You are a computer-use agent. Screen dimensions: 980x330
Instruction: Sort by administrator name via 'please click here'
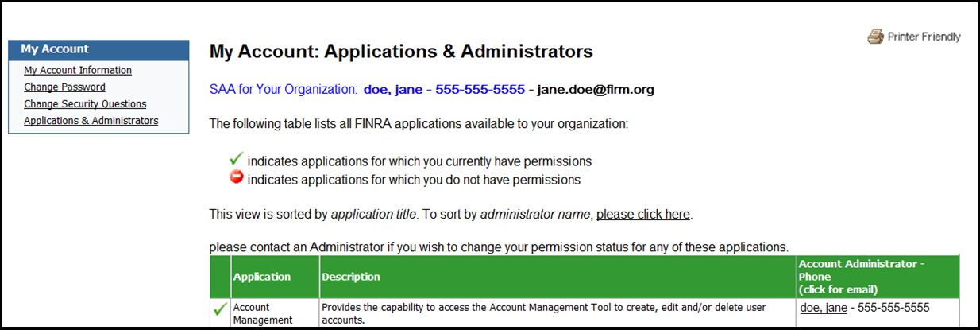click(643, 214)
